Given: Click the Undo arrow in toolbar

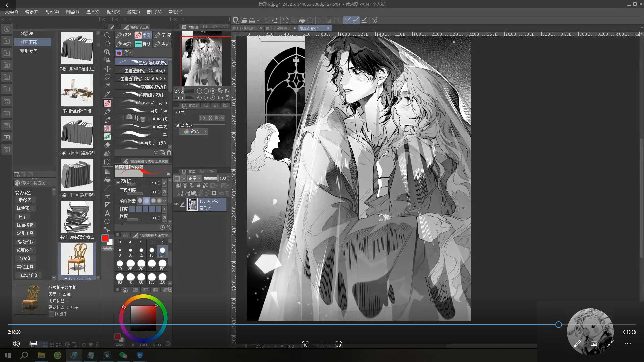Looking at the screenshot, I should click(x=267, y=20).
